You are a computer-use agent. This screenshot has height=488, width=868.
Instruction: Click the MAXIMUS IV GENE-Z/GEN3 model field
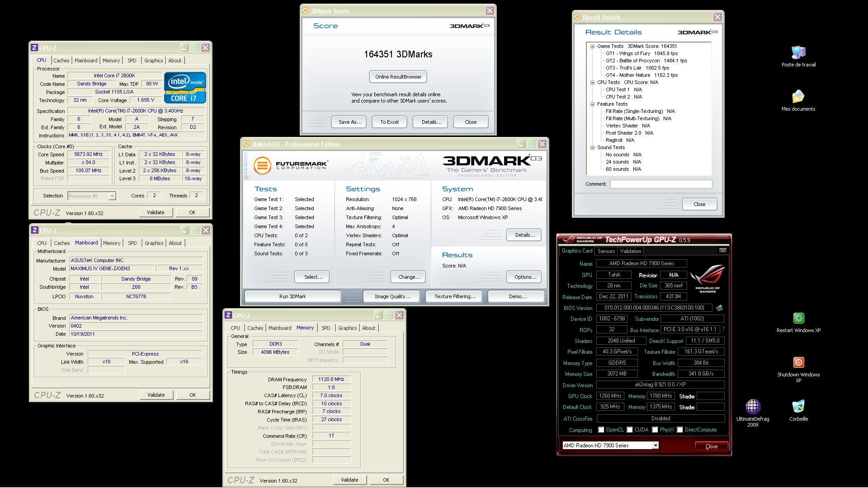112,268
